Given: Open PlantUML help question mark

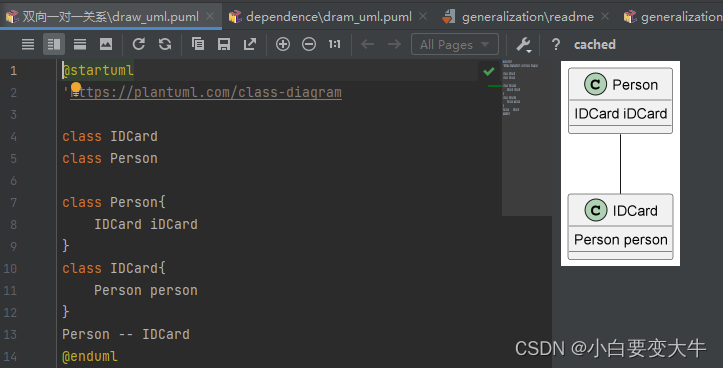Looking at the screenshot, I should pyautogui.click(x=556, y=44).
